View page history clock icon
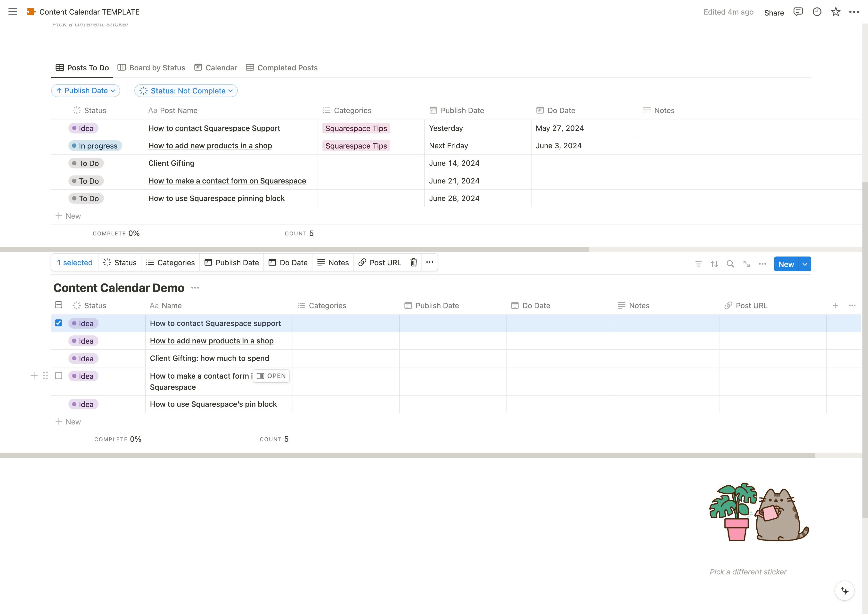The height and width of the screenshot is (614, 868). [x=817, y=12]
